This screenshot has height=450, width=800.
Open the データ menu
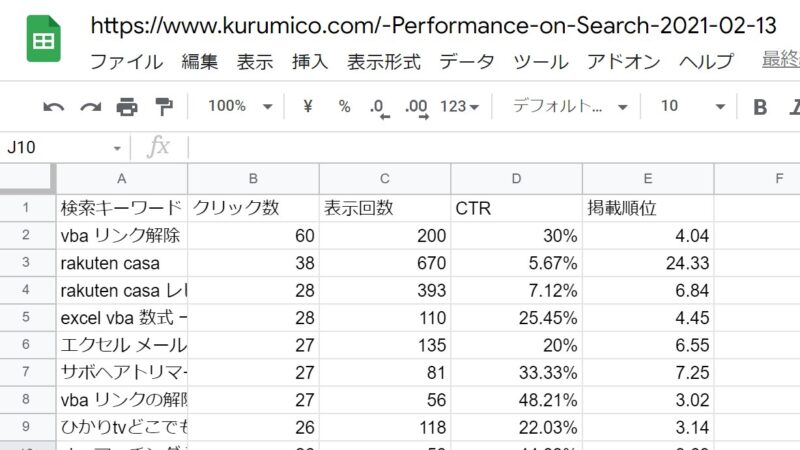466,62
